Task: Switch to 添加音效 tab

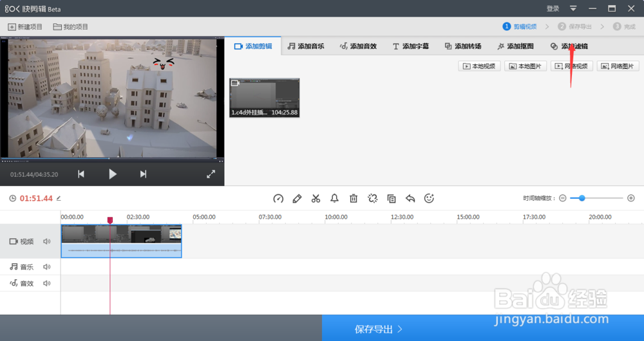Action: (x=358, y=46)
